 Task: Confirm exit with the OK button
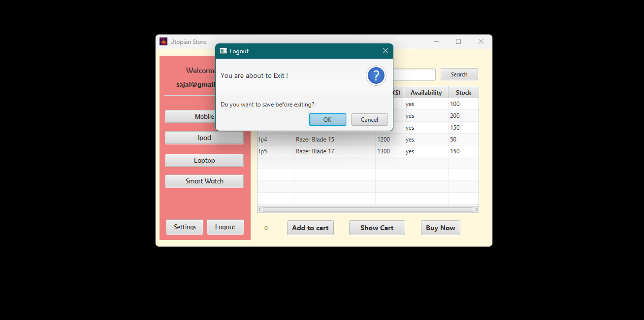click(x=327, y=120)
